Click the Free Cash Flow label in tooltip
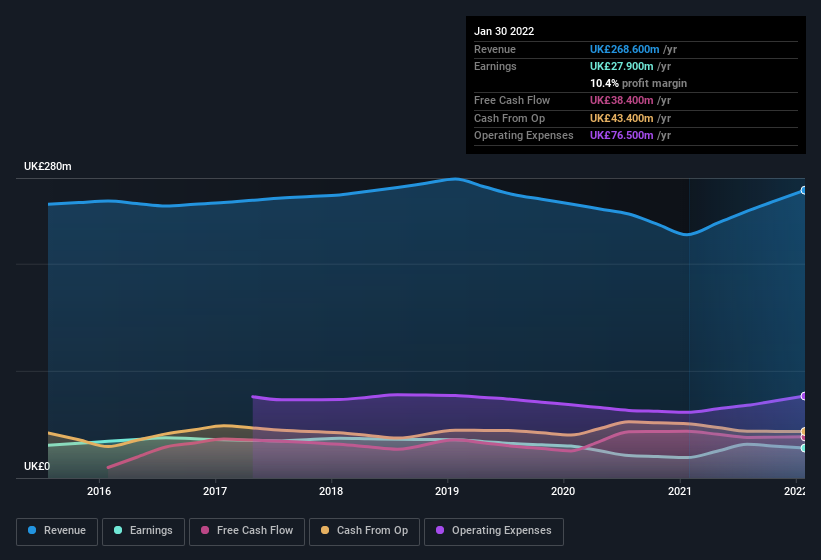 pos(512,100)
